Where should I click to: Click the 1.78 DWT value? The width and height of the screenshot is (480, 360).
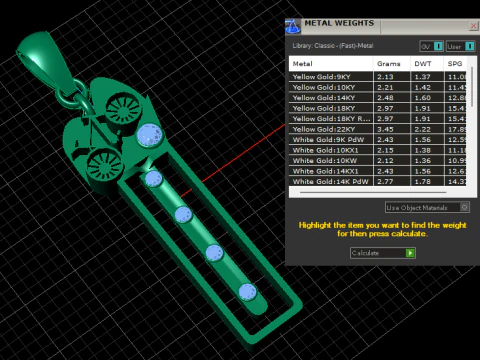point(423,182)
